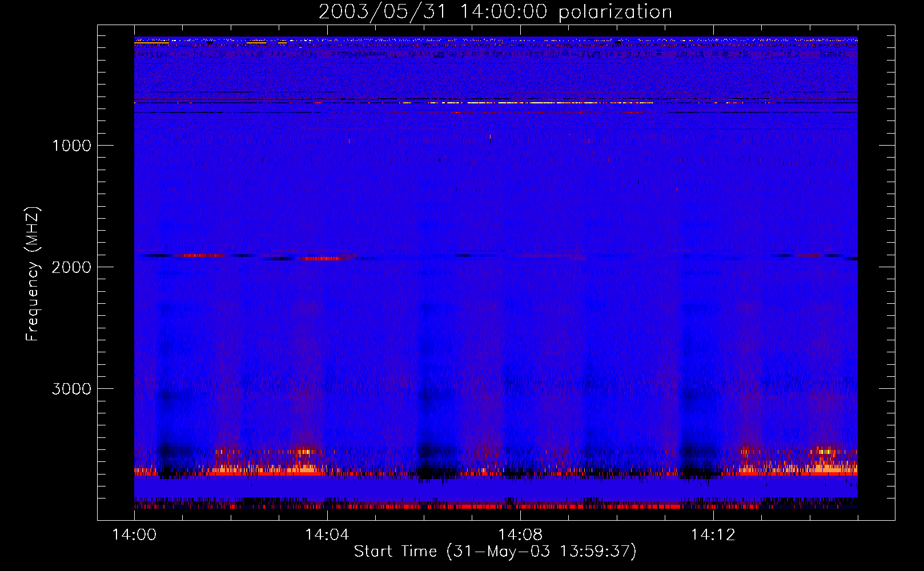Click the 14:08 time tick label
This screenshot has width=924, height=571.
pyautogui.click(x=520, y=535)
